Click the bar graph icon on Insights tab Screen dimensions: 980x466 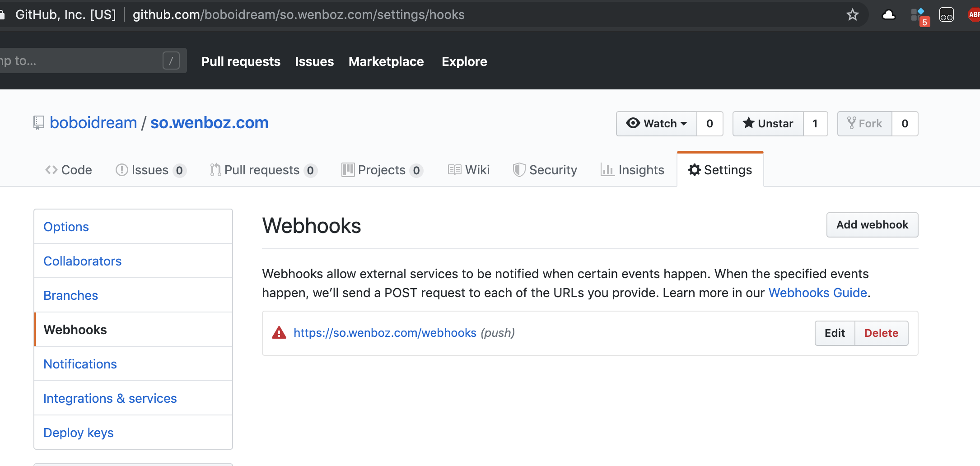pos(607,170)
